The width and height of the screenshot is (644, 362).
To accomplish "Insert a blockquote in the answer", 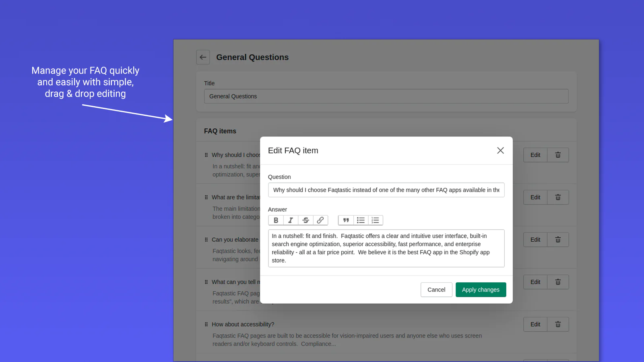I will (x=346, y=220).
